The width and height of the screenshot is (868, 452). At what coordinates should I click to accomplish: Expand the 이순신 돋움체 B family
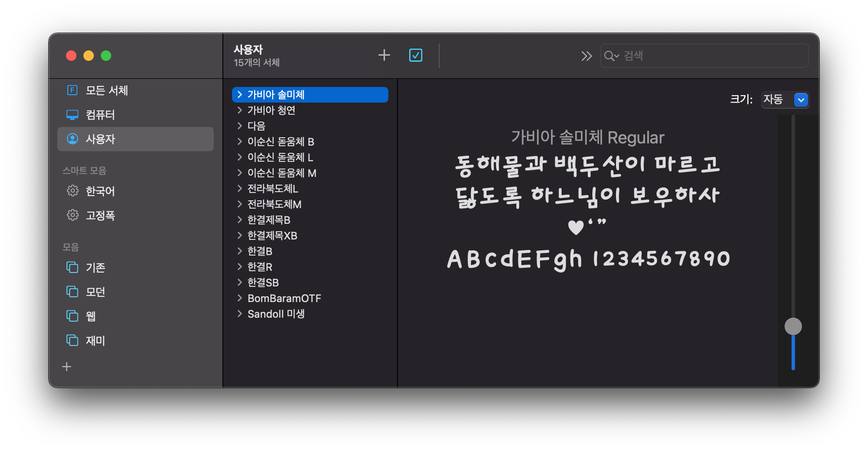click(x=239, y=141)
